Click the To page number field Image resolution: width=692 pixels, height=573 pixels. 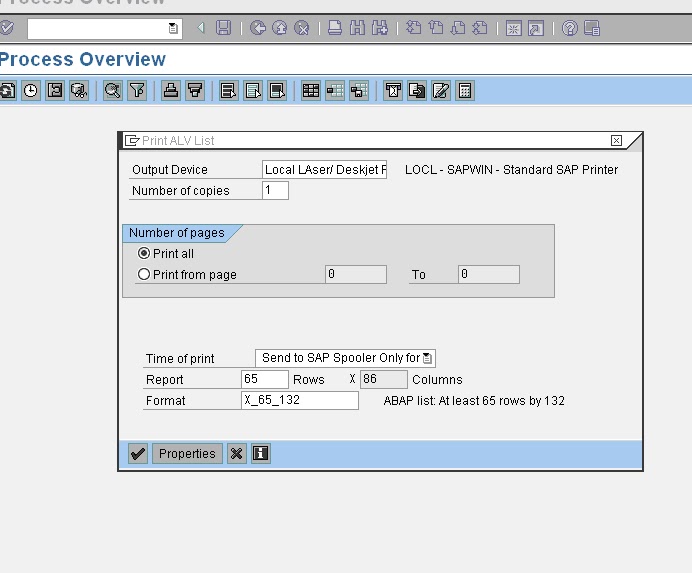pyautogui.click(x=489, y=274)
